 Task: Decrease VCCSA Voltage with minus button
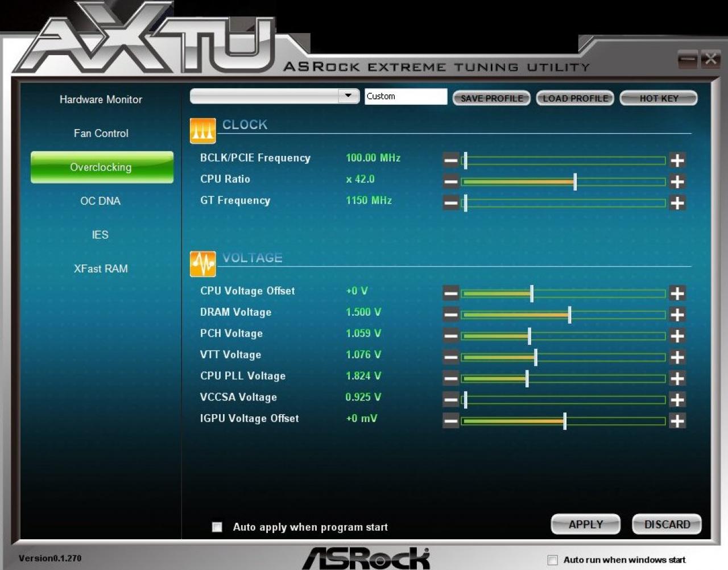coord(451,400)
